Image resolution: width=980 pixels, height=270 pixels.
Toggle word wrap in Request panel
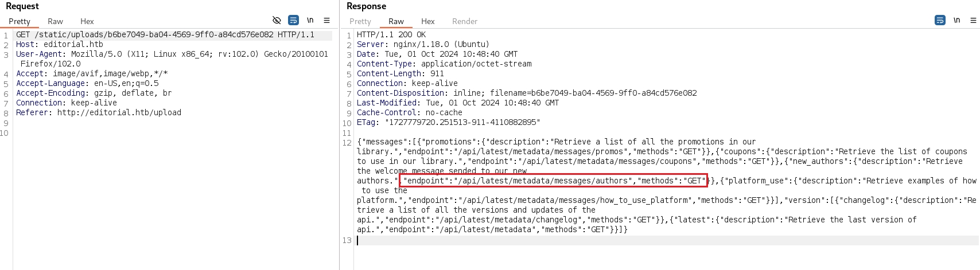293,20
